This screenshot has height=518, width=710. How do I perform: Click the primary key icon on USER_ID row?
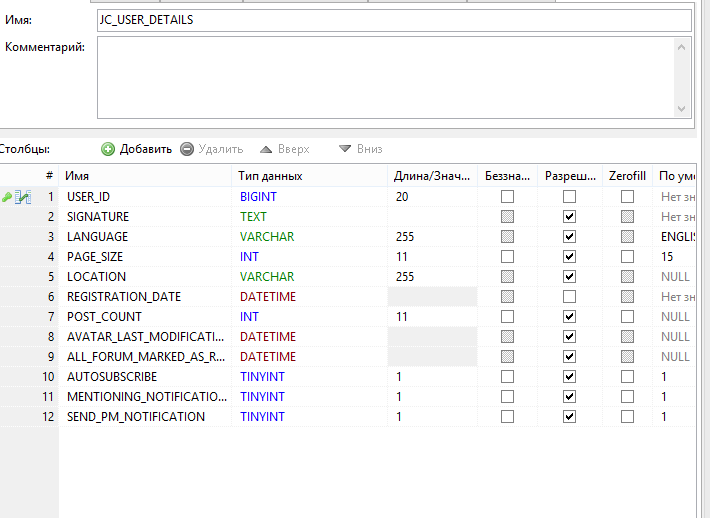7,197
